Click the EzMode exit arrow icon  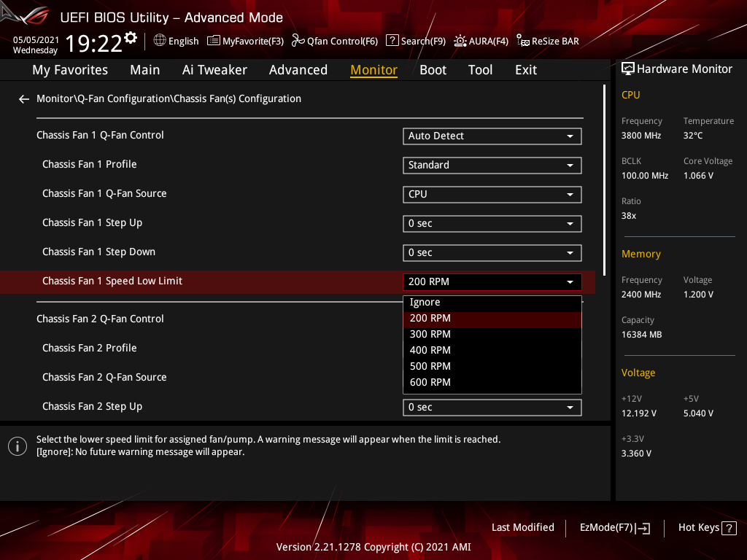(643, 528)
